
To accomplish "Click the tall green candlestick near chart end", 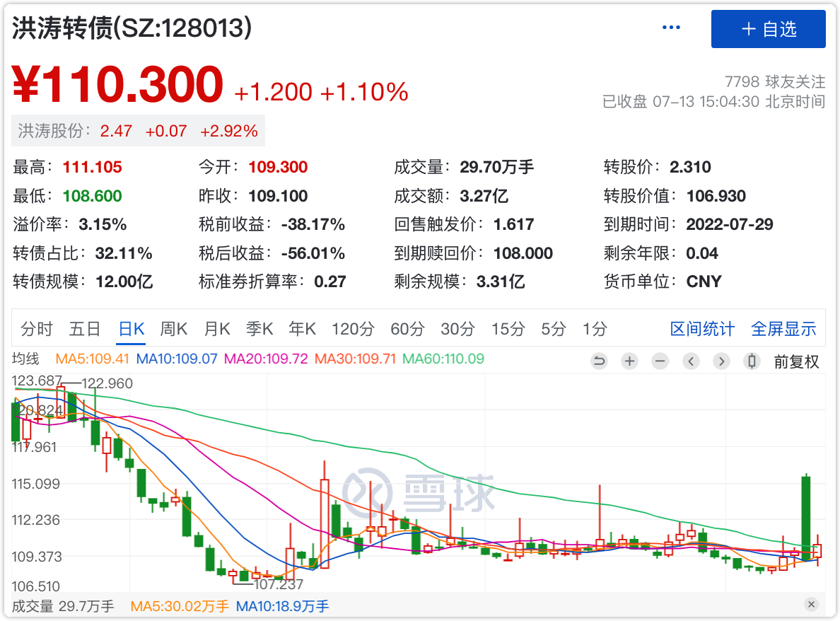I will click(805, 518).
